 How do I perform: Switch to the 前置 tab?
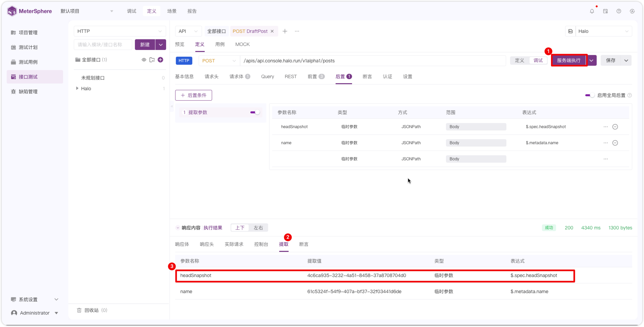[316, 76]
